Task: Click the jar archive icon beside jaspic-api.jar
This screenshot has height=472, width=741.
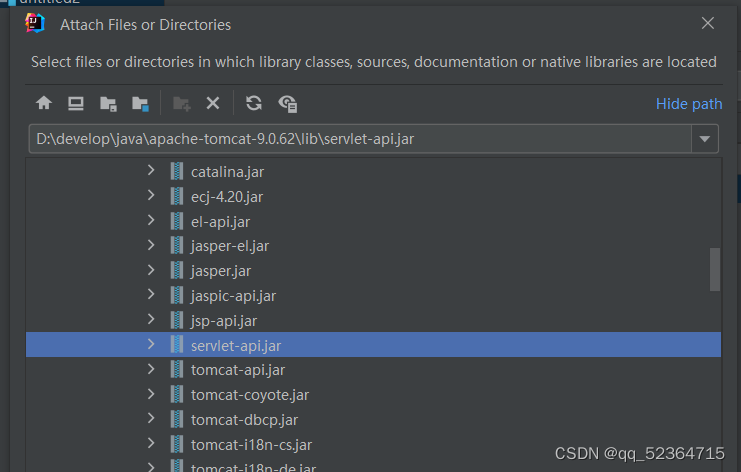Action: tap(177, 295)
